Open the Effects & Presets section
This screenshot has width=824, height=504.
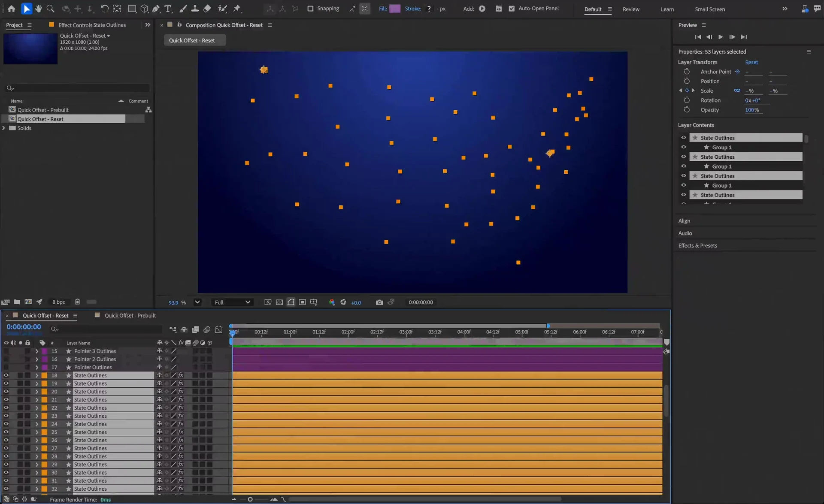(697, 245)
